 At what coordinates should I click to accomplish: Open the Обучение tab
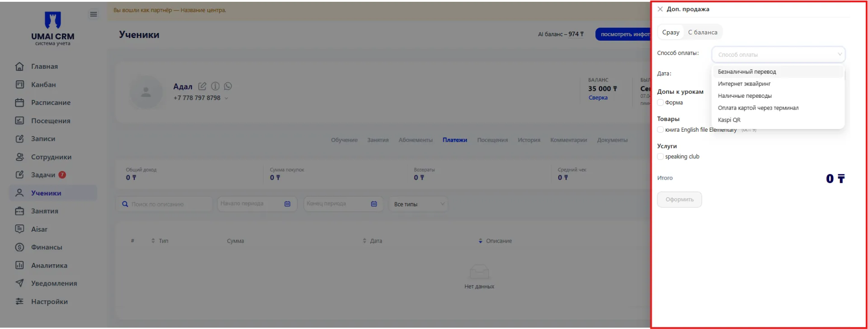coord(344,140)
